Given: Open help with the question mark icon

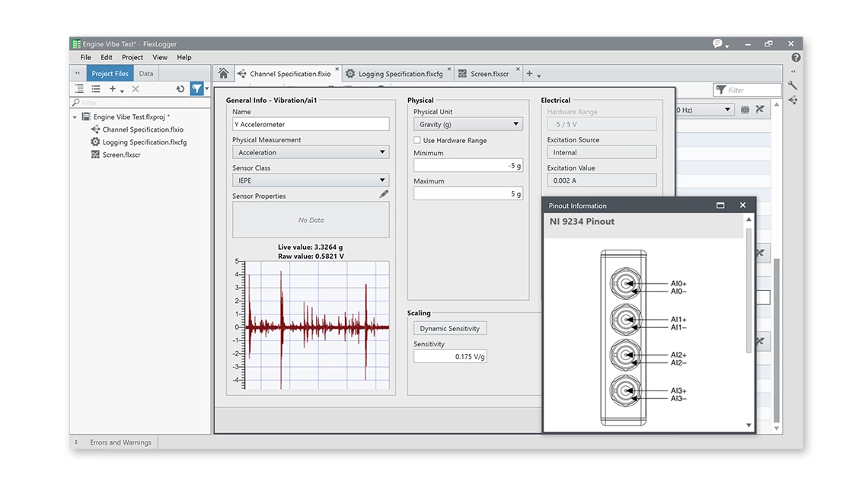Looking at the screenshot, I should [x=796, y=58].
